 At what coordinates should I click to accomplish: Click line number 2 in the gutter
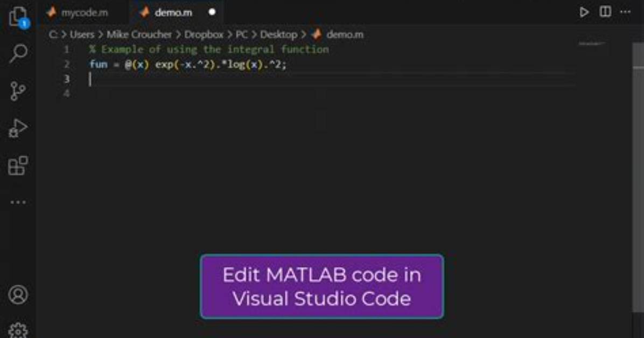point(67,65)
